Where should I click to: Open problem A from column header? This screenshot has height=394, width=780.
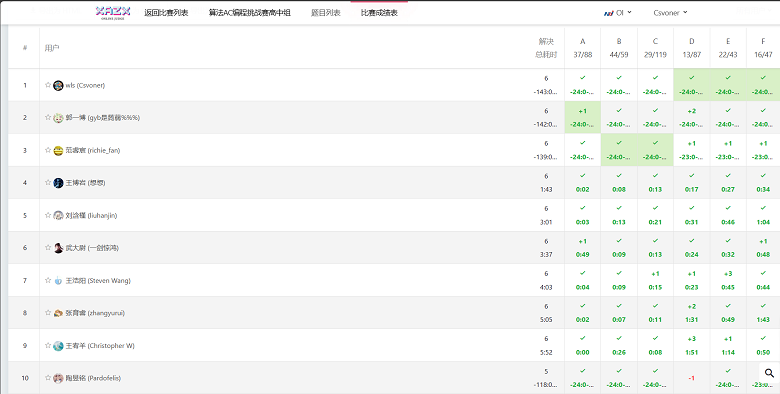[583, 48]
